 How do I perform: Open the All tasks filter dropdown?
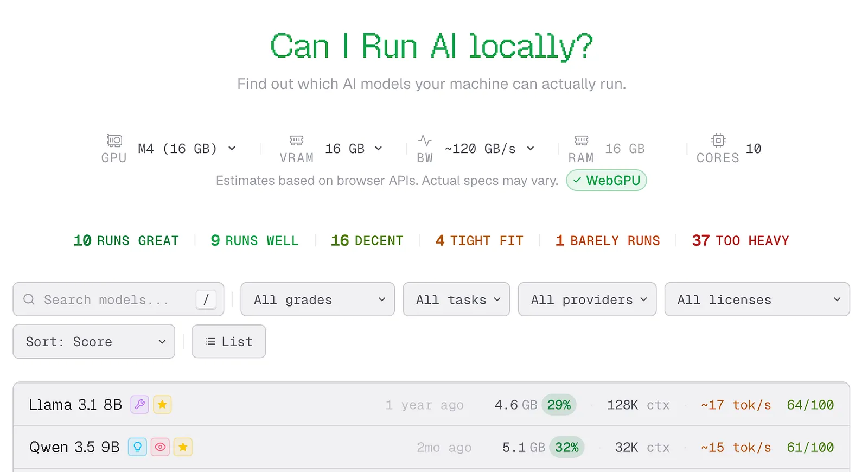pos(456,299)
